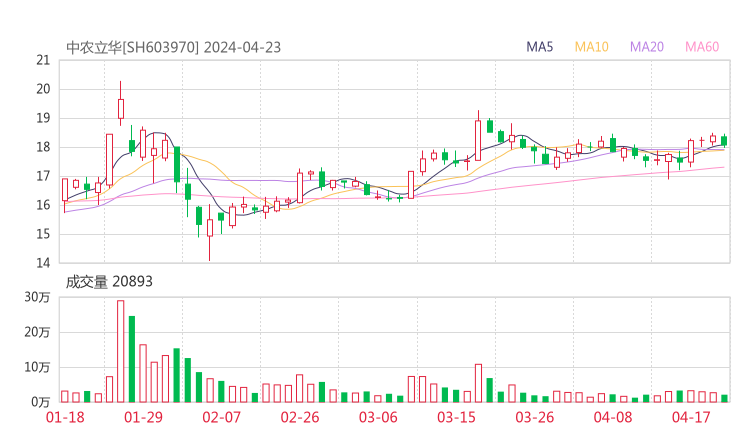740x440 pixels.
Task: Click the price axis label 16
Action: pos(43,205)
